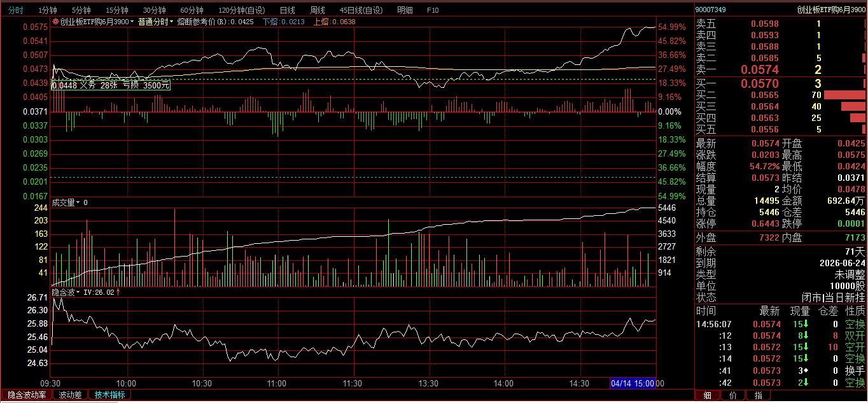Select the 120分钟(自设) period tab
The image size is (868, 403).
pos(242,10)
